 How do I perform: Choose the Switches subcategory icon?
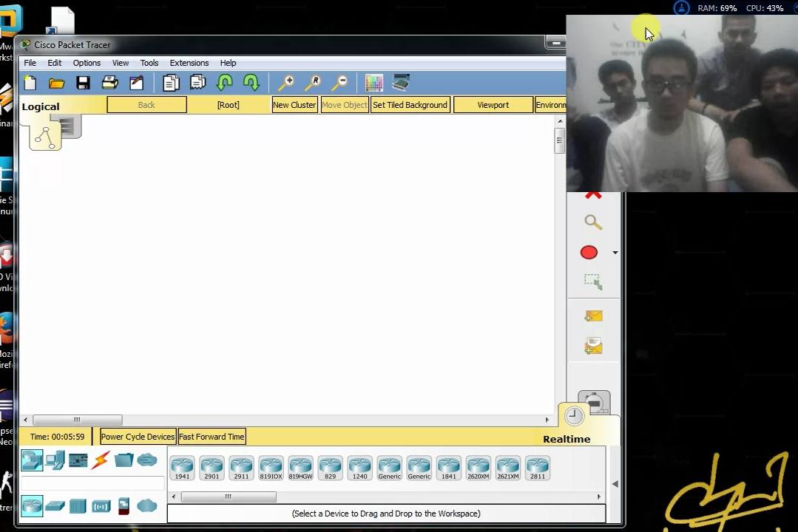[x=55, y=506]
